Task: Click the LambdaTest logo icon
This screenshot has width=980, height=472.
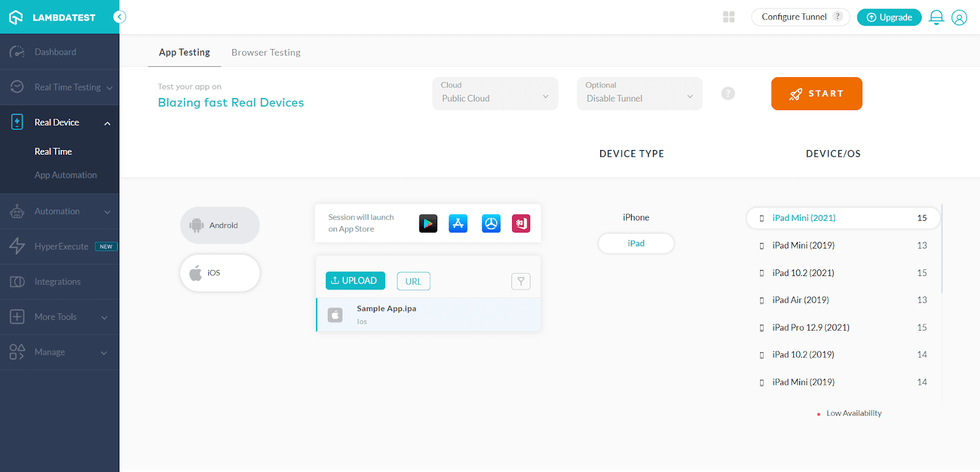Action: coord(16,17)
